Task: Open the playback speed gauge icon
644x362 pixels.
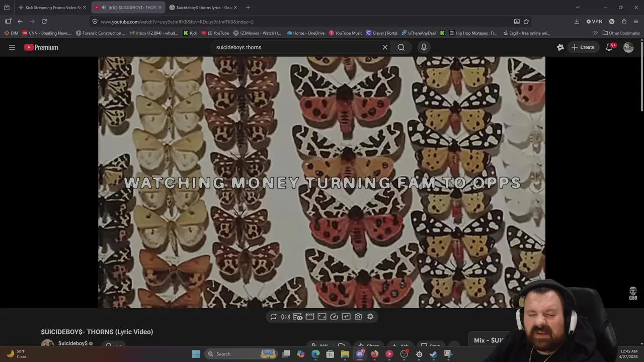Action: (x=334, y=317)
